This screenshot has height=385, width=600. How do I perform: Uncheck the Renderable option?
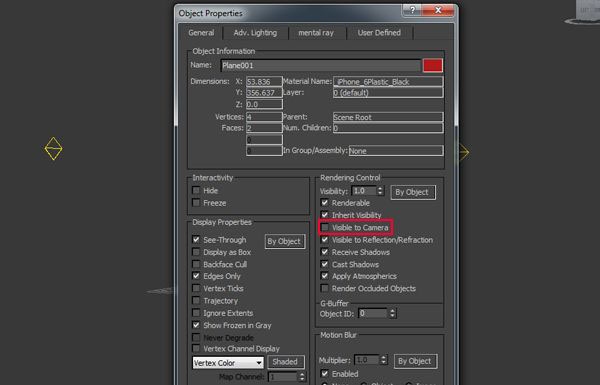click(325, 202)
